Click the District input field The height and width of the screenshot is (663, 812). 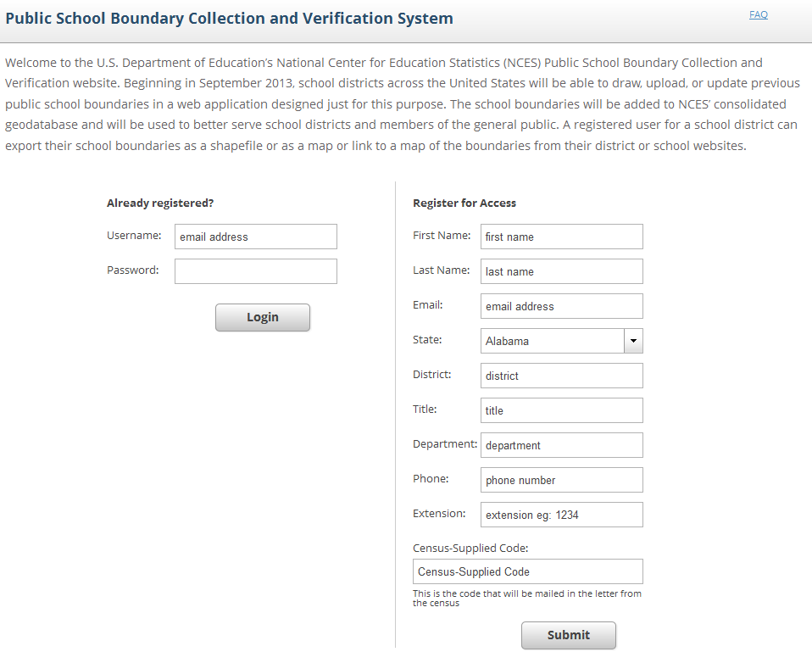pos(561,376)
